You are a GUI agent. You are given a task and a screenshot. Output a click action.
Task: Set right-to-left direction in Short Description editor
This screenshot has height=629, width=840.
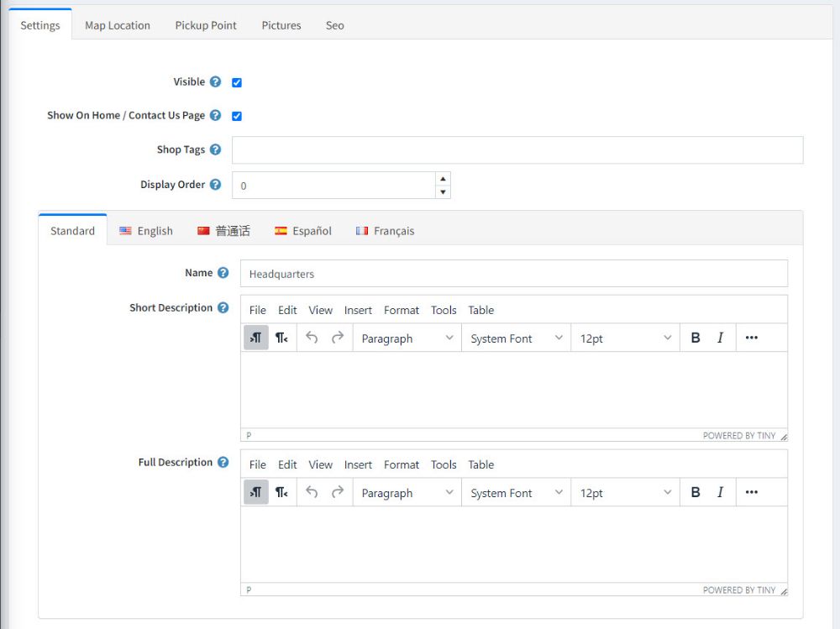point(281,338)
